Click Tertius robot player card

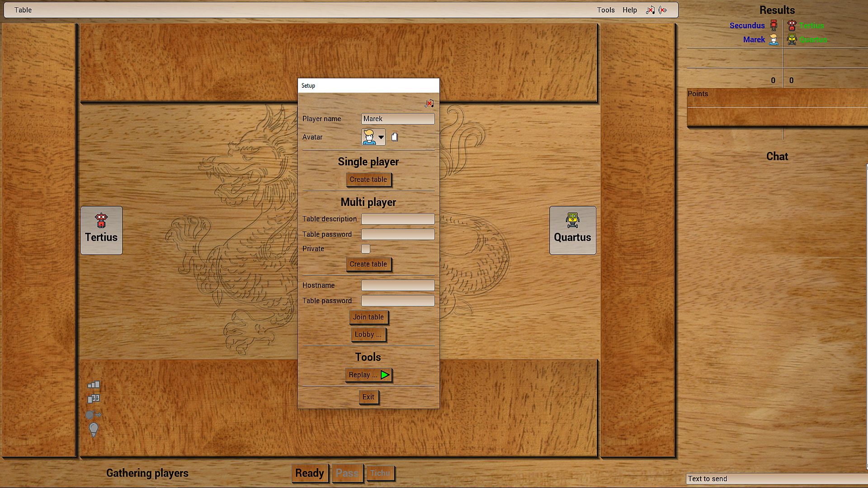pos(101,230)
